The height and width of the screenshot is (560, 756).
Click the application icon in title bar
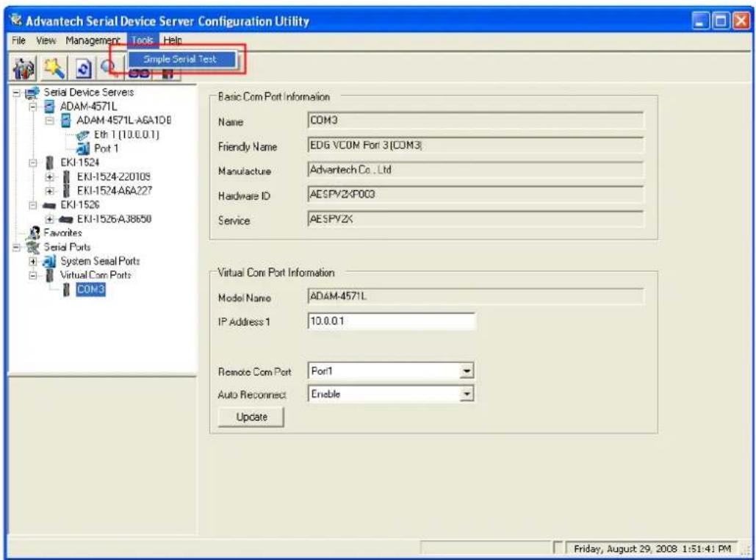coord(16,20)
